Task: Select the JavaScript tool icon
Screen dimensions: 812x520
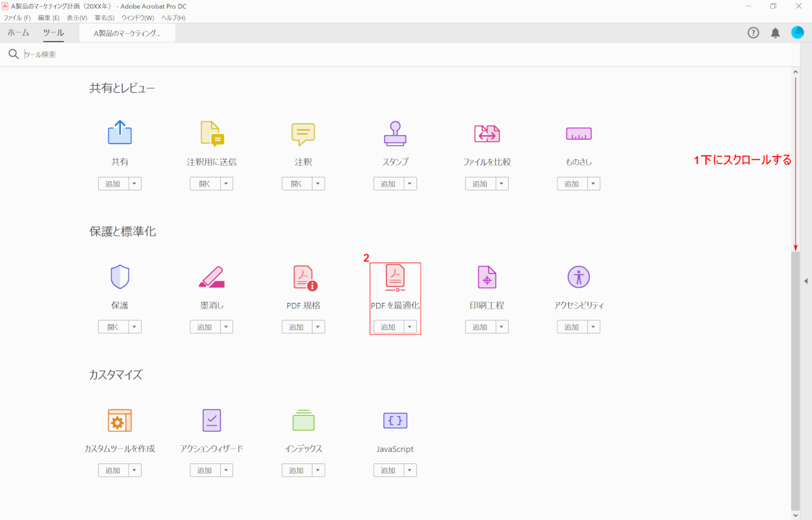Action: point(395,421)
